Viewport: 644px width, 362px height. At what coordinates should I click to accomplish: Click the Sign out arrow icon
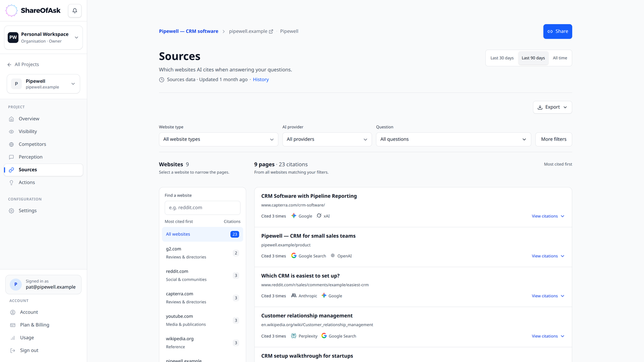coord(12,351)
